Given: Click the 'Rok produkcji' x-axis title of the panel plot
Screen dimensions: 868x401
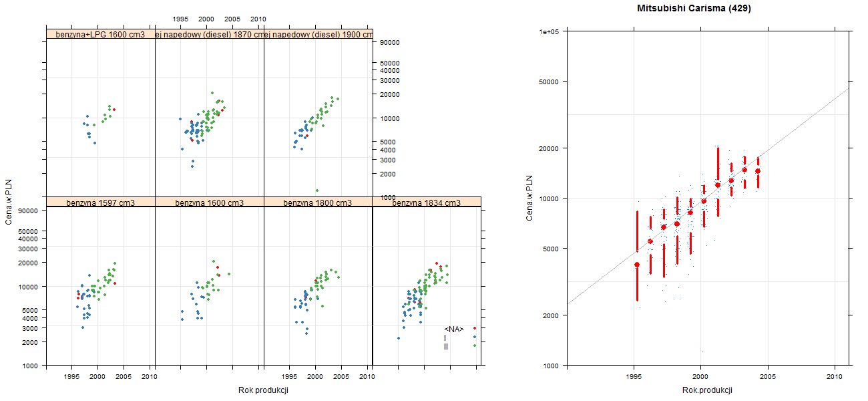Looking at the screenshot, I should [263, 390].
